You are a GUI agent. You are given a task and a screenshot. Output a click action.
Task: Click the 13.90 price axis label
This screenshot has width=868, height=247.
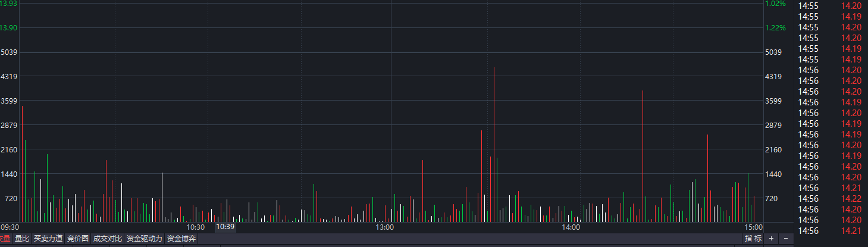point(8,28)
